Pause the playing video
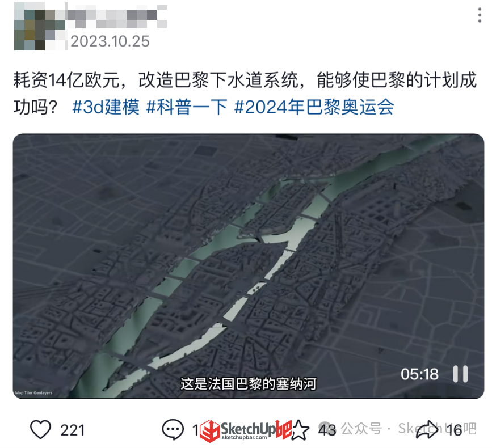The image size is (492, 448). click(460, 374)
